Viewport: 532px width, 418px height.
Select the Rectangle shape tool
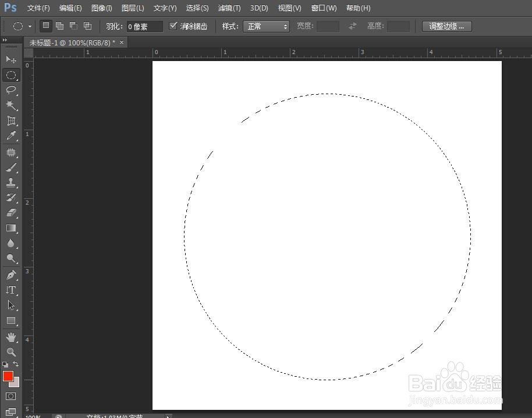[11, 320]
